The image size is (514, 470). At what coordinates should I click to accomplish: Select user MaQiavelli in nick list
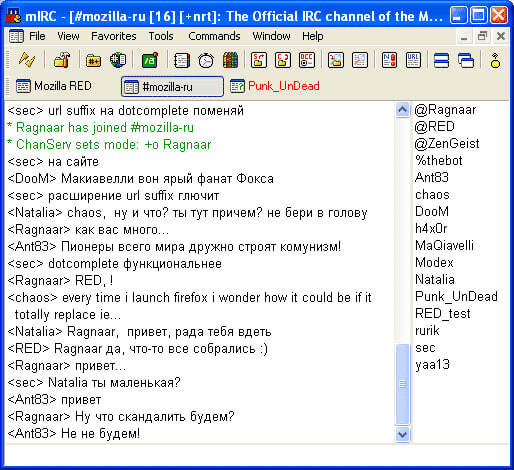pyautogui.click(x=444, y=245)
